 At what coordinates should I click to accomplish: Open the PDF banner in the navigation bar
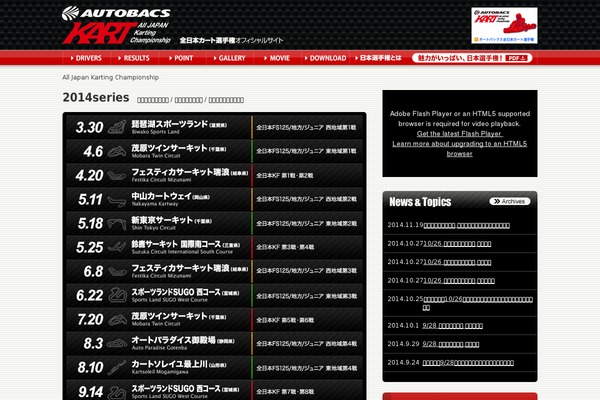pos(472,58)
